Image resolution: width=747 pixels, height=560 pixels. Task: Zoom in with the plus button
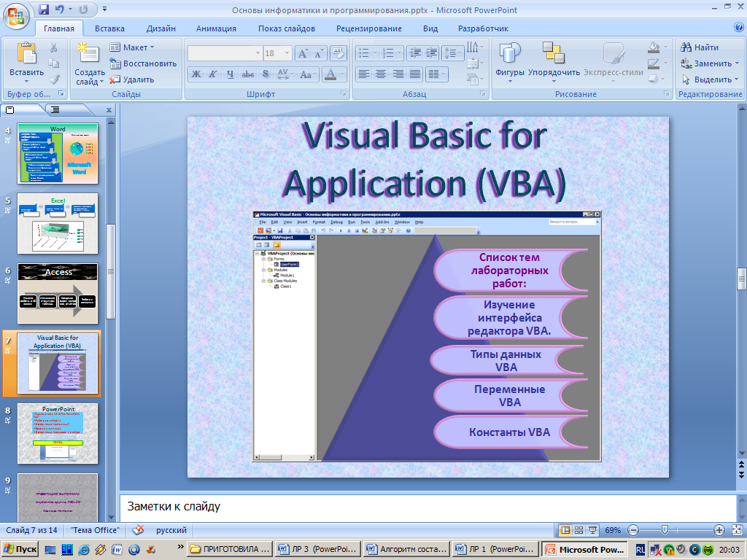[x=719, y=530]
